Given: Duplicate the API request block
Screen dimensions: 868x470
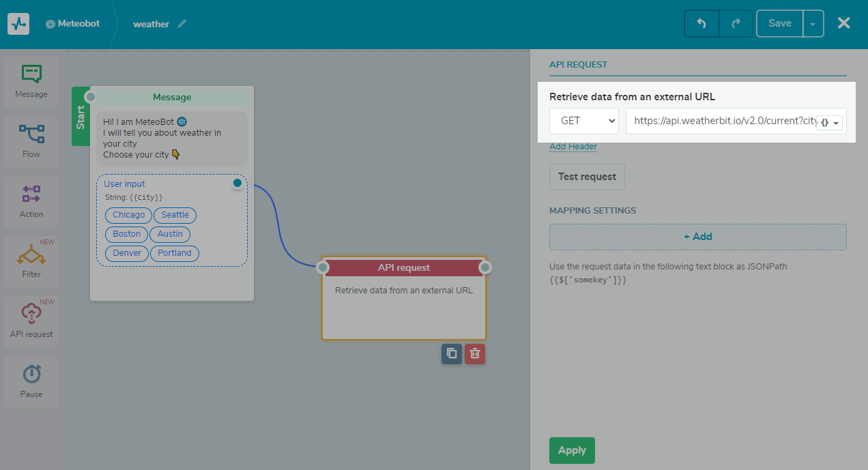Looking at the screenshot, I should [x=451, y=353].
